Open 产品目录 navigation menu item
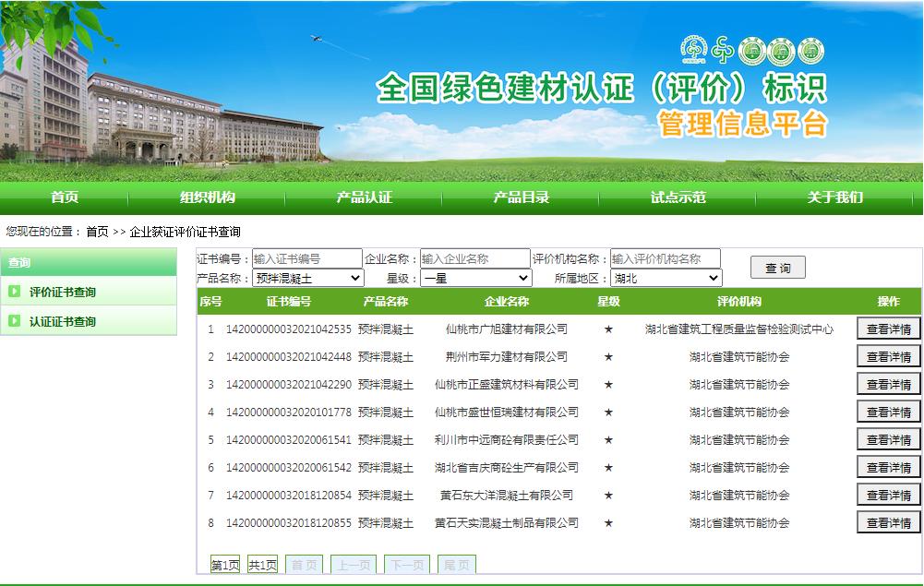This screenshot has width=924, height=586. click(521, 197)
